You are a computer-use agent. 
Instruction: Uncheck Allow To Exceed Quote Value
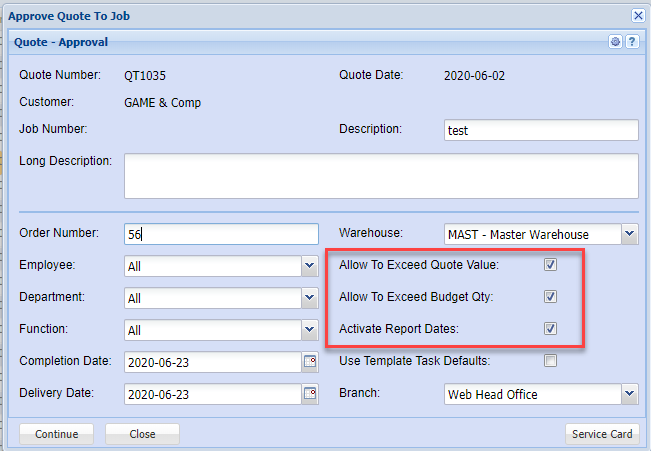550,265
